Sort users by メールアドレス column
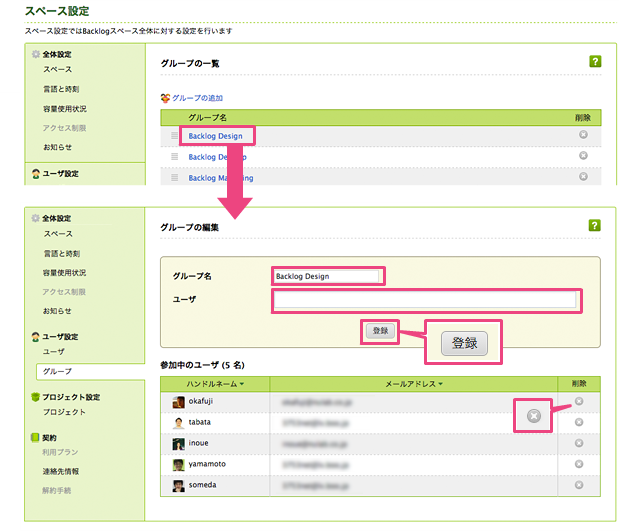 (x=414, y=384)
